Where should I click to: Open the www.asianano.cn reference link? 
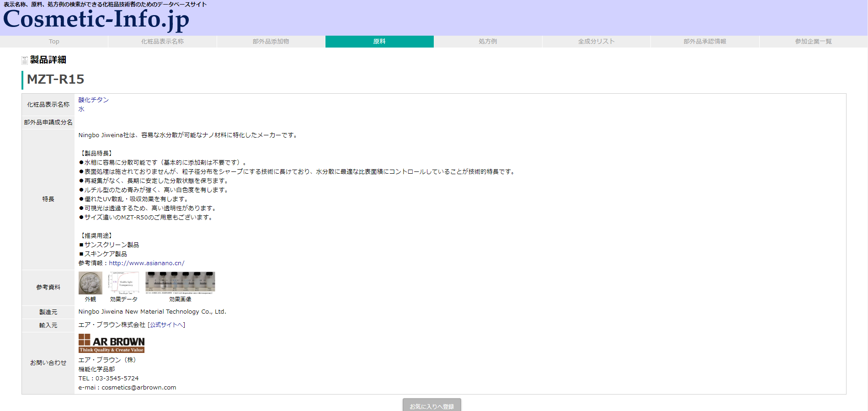[146, 263]
